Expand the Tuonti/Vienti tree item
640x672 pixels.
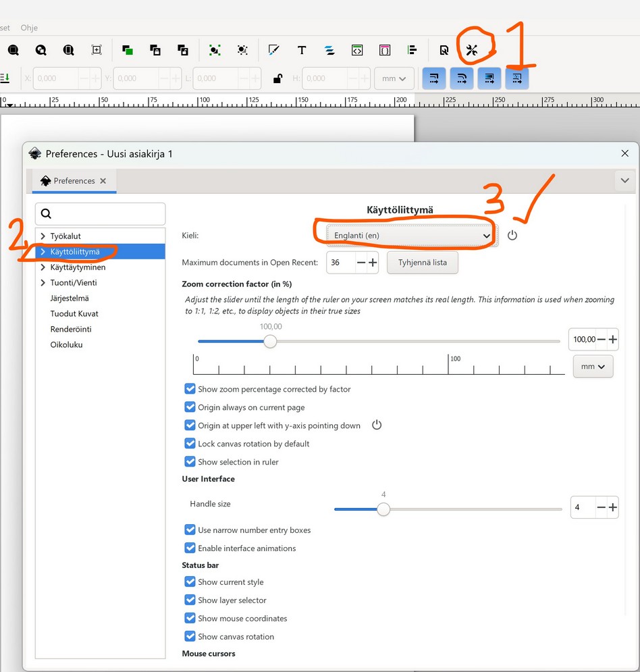coord(43,282)
